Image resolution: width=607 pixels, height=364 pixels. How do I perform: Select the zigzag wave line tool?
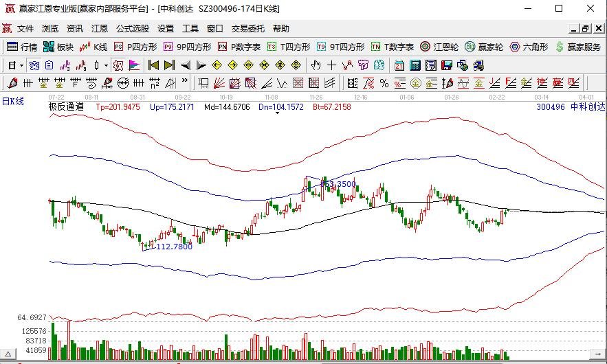pos(283,83)
